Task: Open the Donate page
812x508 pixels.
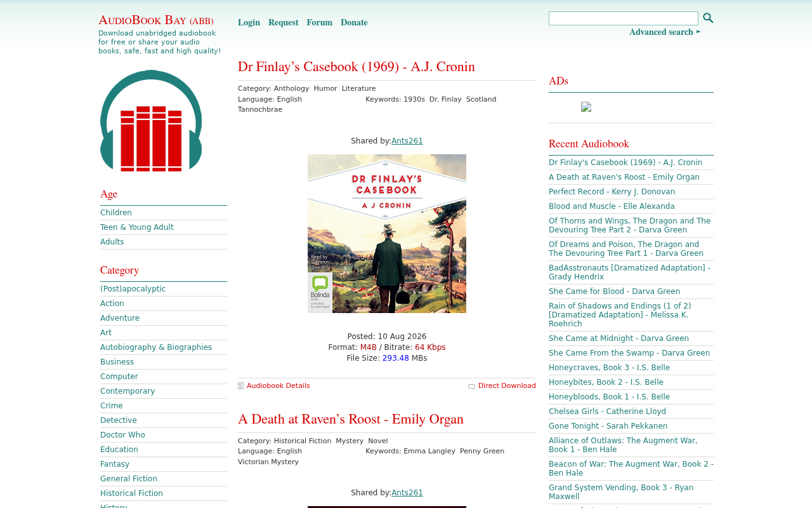Action: [354, 23]
